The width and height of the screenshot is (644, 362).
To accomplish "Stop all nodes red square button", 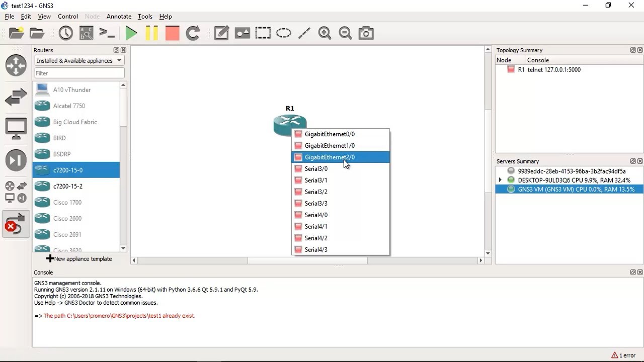I will [x=172, y=33].
